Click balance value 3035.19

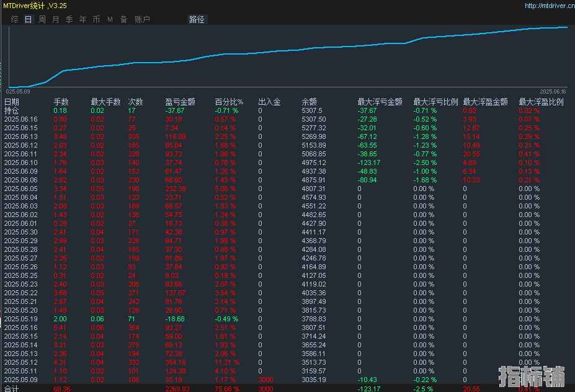(x=313, y=380)
